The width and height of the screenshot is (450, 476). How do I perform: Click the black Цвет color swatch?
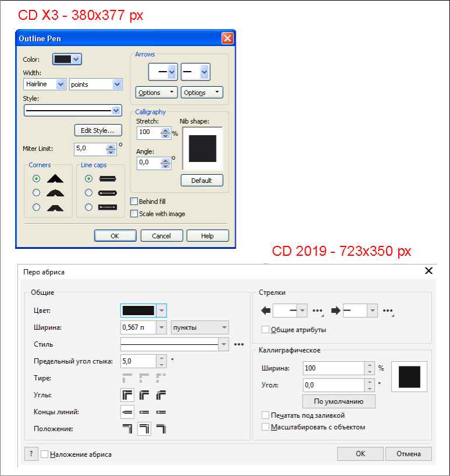point(139,311)
